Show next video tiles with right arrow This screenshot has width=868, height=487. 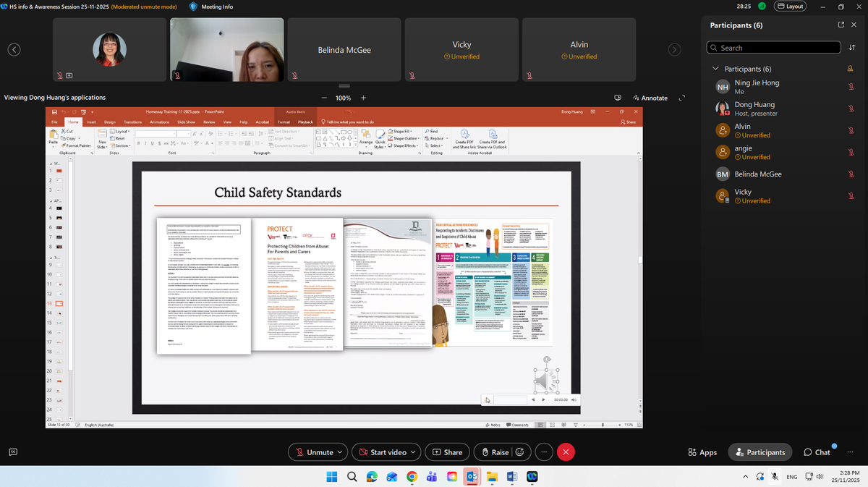pos(674,49)
